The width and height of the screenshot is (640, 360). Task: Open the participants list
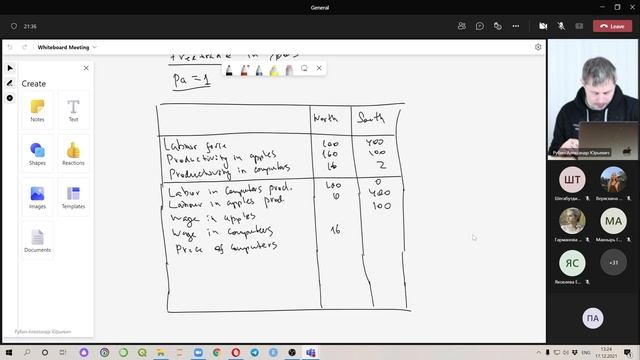tap(462, 26)
